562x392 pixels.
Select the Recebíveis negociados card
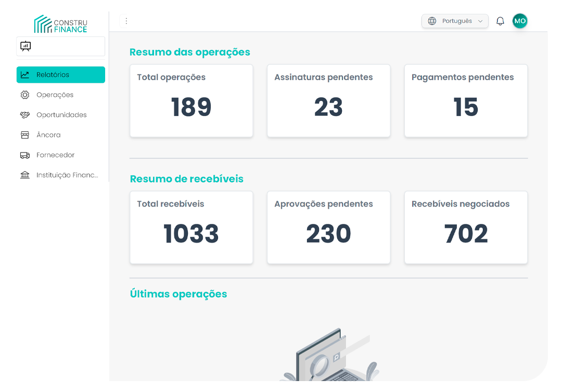click(x=466, y=227)
